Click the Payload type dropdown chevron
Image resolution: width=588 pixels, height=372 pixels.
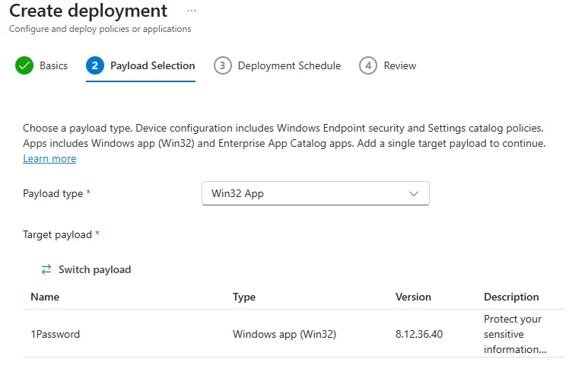414,194
